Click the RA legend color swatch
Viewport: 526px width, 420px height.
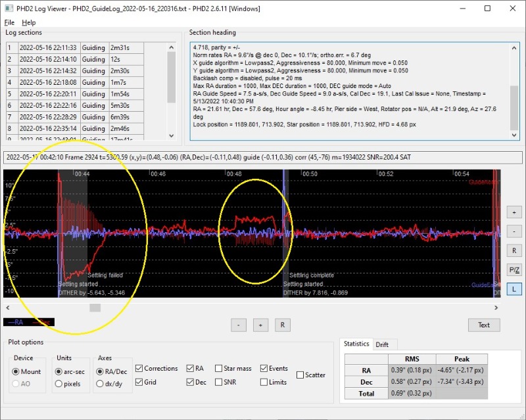[x=16, y=322]
